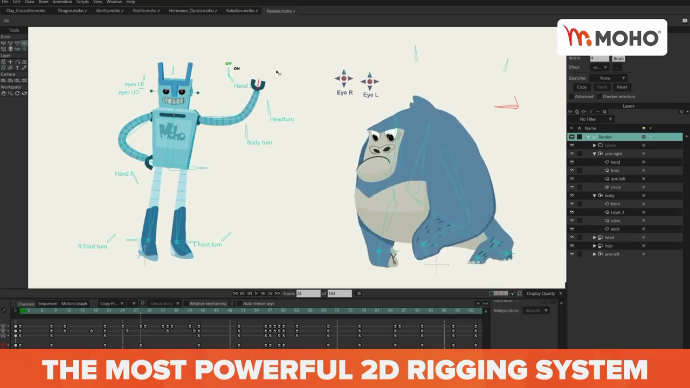
Task: Select the Zoom magnifier Workspace tool
Action: pos(10,93)
